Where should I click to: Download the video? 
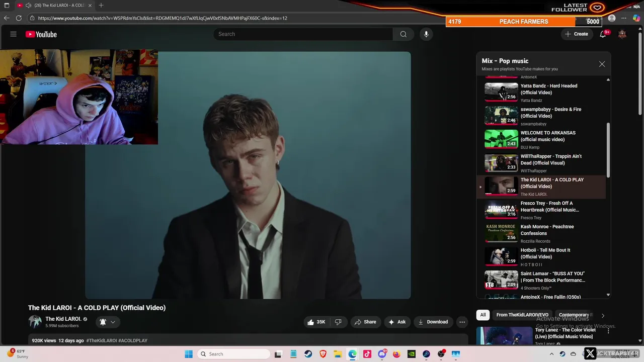click(433, 322)
